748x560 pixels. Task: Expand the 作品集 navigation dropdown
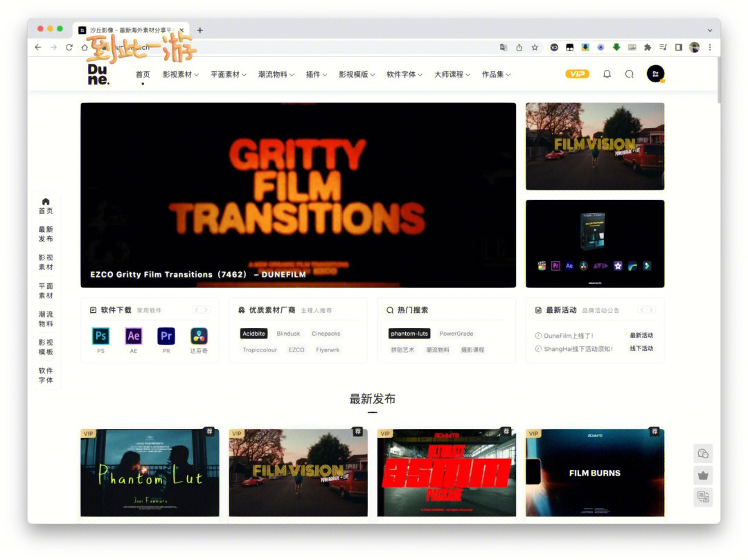tap(496, 74)
